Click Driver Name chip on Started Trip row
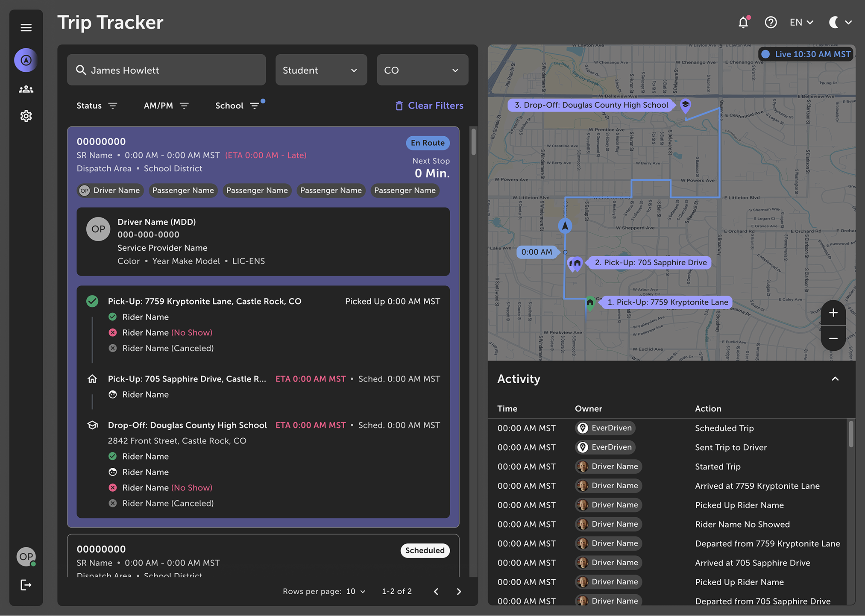 click(608, 466)
